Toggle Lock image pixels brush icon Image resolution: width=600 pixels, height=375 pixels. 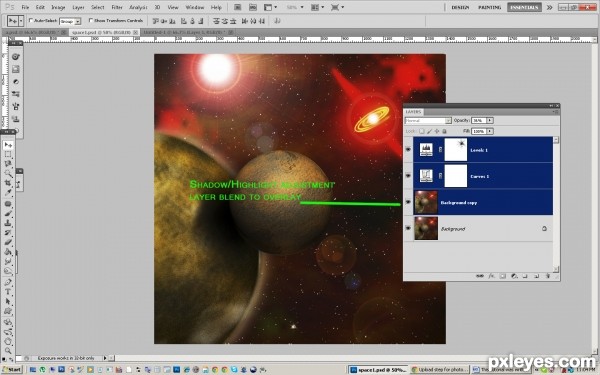[x=429, y=131]
